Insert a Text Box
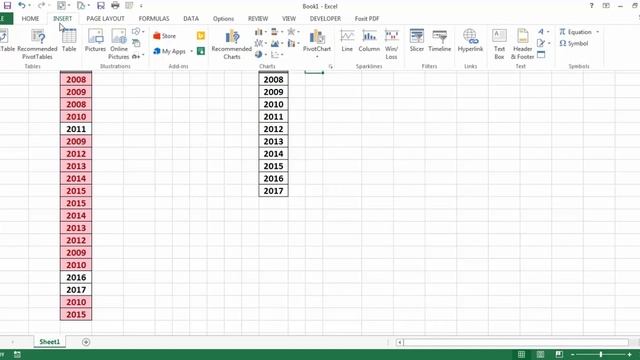 point(499,44)
